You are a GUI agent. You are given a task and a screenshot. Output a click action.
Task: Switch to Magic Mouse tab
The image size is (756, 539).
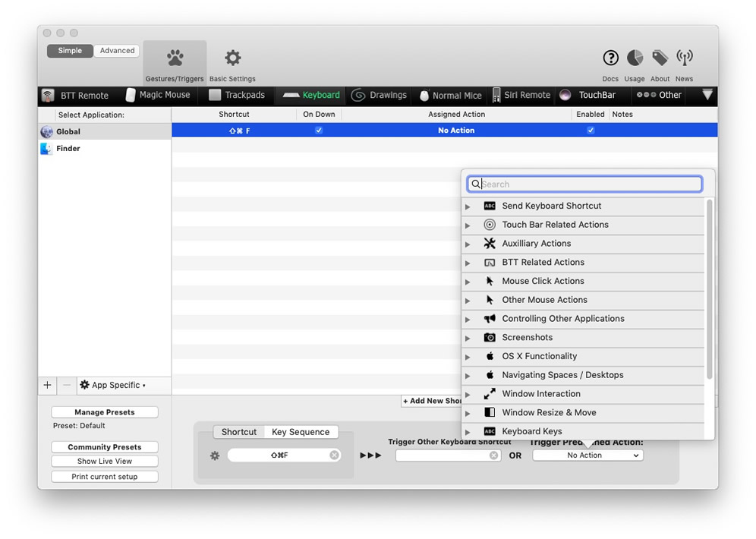point(158,95)
